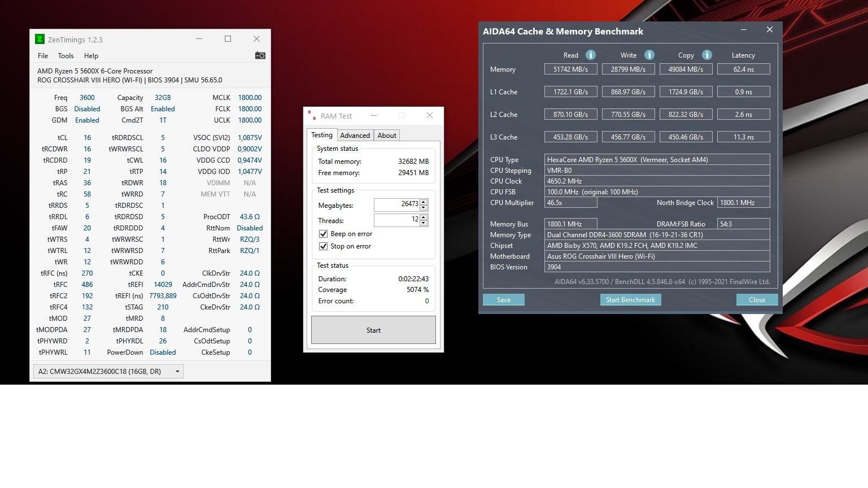The width and height of the screenshot is (868, 488).
Task: Toggle the Beep on error checkbox
Action: [323, 234]
